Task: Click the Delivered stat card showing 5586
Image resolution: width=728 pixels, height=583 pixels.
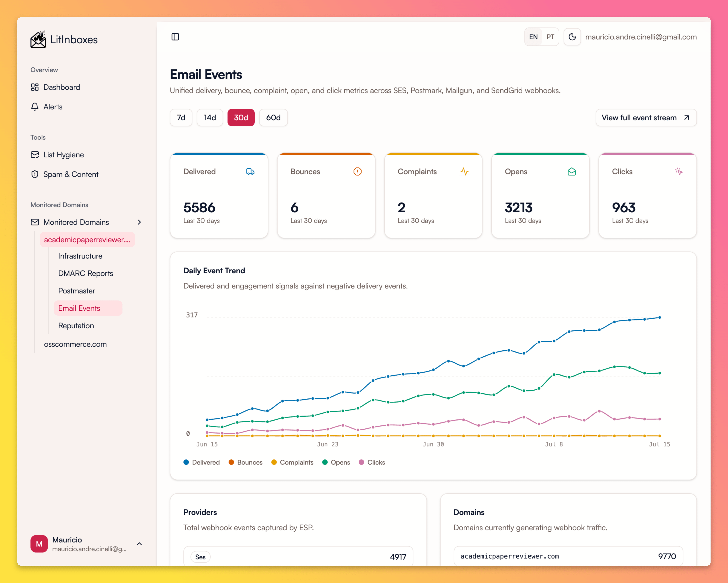Action: tap(219, 196)
